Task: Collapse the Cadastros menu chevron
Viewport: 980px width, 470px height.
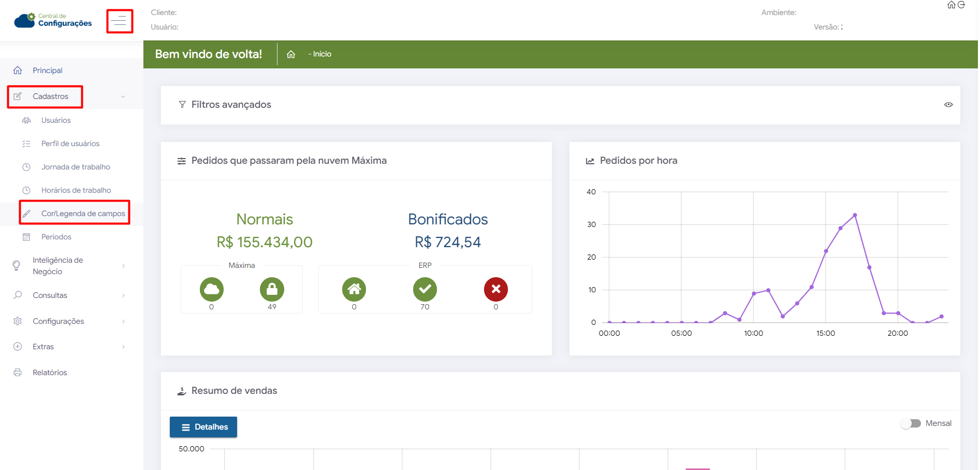Action: [123, 97]
